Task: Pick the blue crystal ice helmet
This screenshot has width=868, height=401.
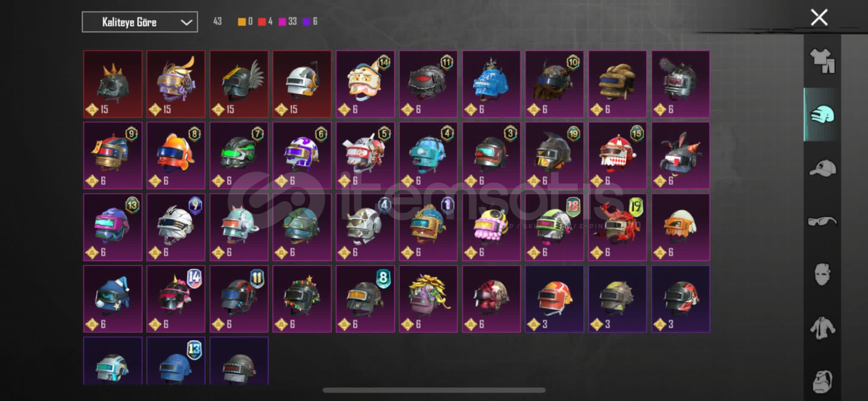Action: pyautogui.click(x=491, y=84)
